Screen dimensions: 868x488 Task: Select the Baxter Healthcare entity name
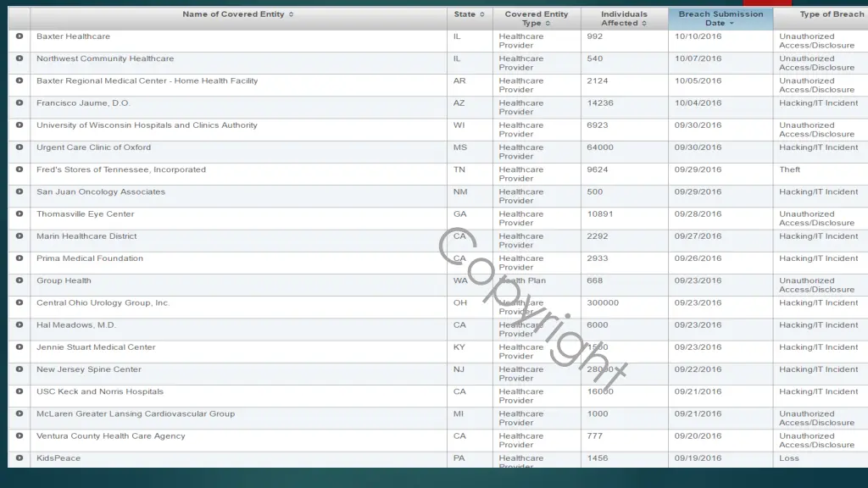point(73,36)
